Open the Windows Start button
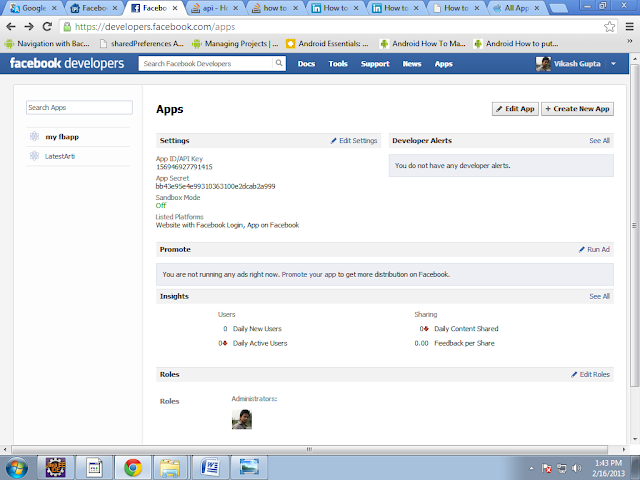Viewport: 640px width, 480px height. pyautogui.click(x=16, y=467)
